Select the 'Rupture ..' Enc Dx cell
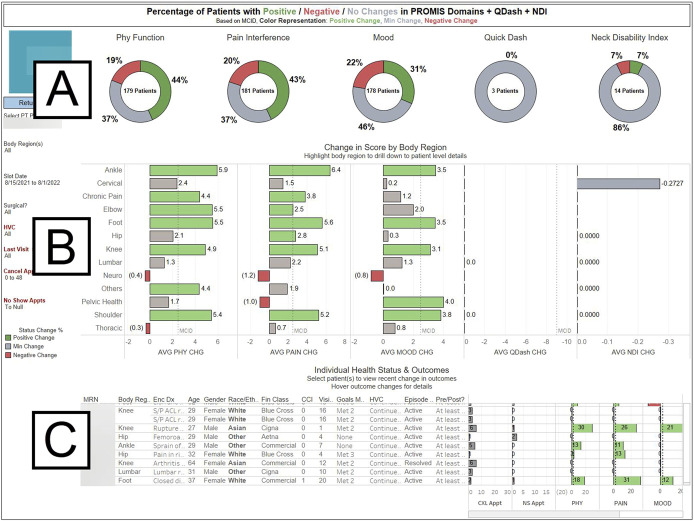The width and height of the screenshot is (694, 521). tap(168, 428)
